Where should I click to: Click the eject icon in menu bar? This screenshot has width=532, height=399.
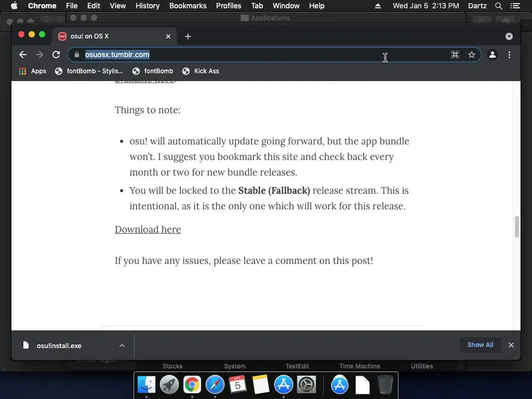tap(378, 6)
